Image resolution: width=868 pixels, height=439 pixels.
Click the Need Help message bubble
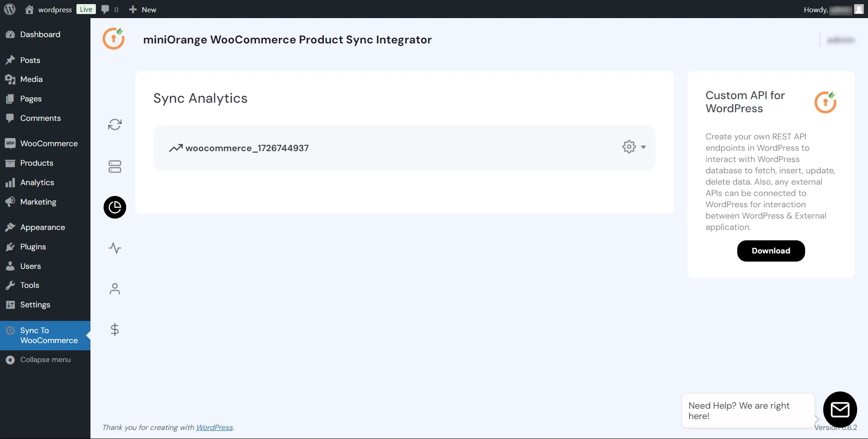(748, 411)
